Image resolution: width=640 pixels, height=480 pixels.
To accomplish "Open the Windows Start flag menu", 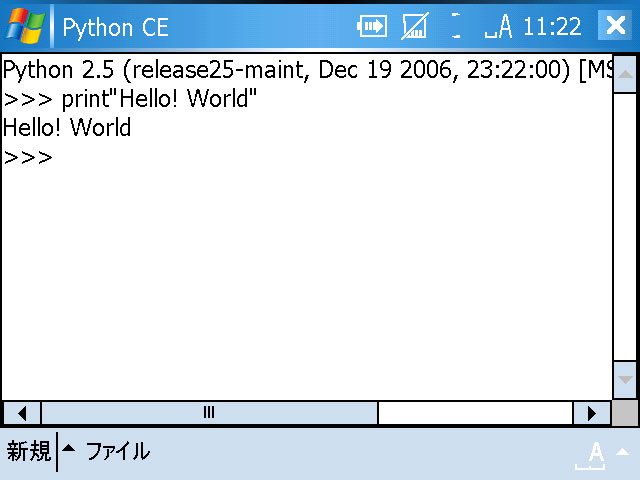I will pos(24,26).
